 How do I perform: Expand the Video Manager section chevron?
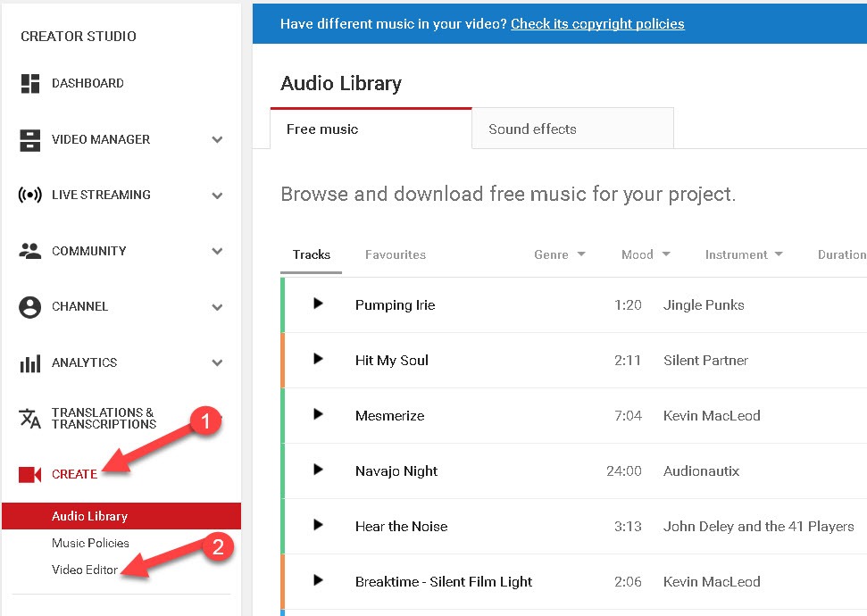pyautogui.click(x=217, y=140)
